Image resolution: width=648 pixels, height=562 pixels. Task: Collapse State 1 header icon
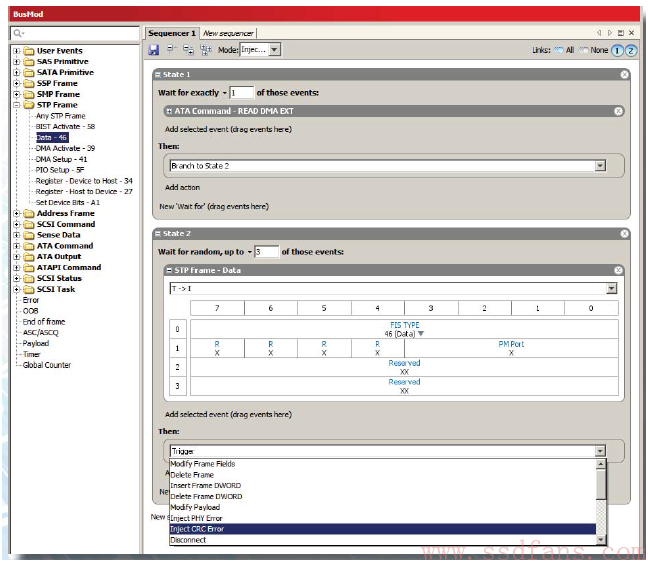coord(157,75)
